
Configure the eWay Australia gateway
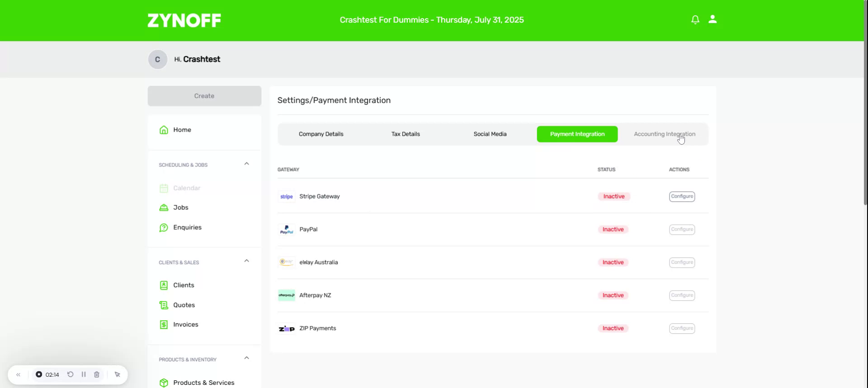click(x=682, y=262)
